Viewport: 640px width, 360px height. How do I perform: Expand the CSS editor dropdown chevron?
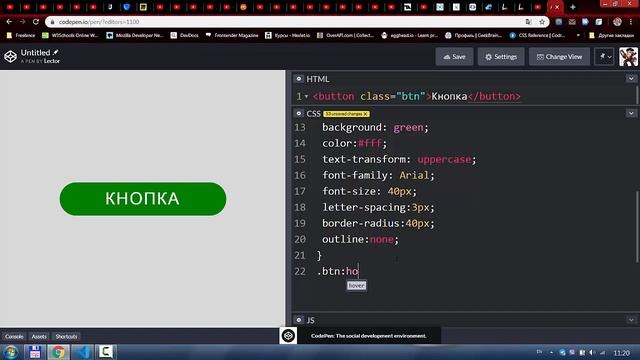click(631, 113)
